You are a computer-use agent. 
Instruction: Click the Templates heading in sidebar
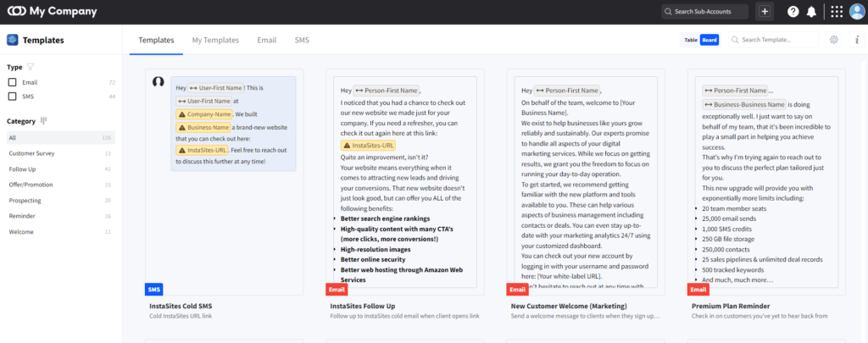click(43, 40)
